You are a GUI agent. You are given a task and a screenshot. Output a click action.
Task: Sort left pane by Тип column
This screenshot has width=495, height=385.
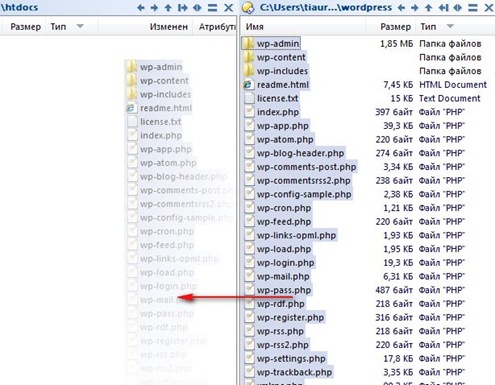coord(58,27)
